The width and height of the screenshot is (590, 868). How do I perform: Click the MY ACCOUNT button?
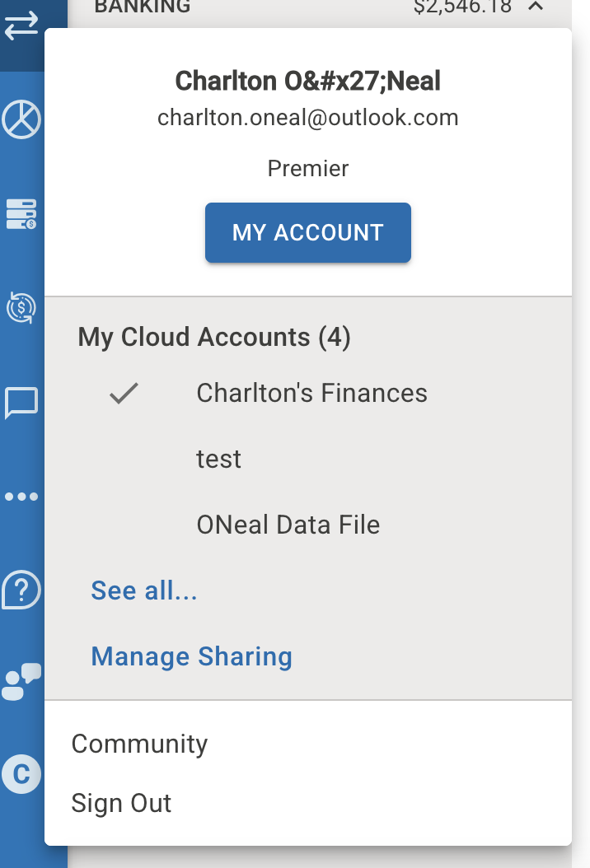(x=308, y=232)
